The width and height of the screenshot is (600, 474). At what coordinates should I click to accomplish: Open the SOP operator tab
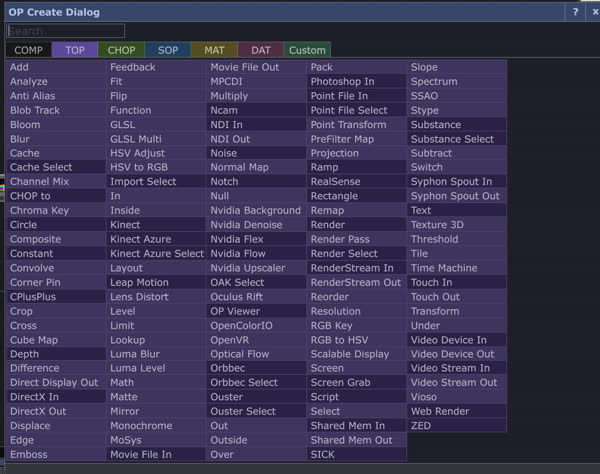167,50
